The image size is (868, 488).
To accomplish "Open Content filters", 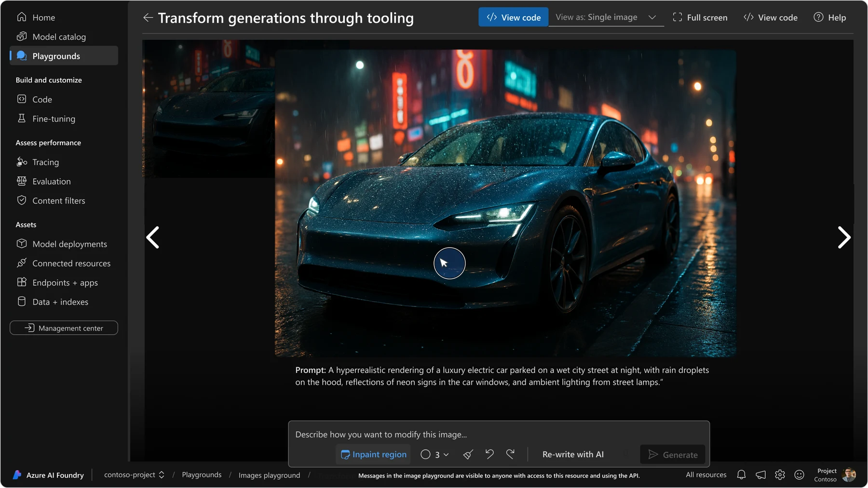I will [64, 200].
